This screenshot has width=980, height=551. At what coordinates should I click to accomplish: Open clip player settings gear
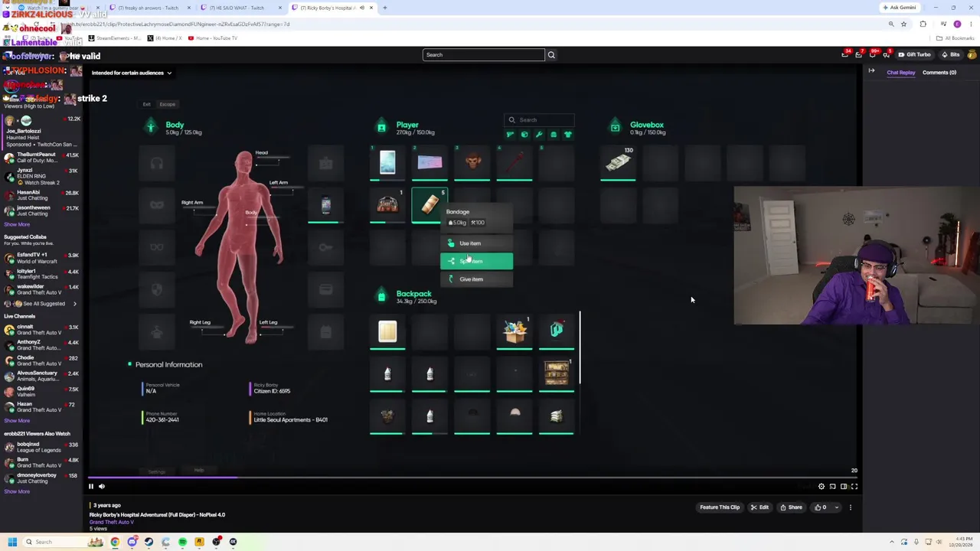tap(822, 486)
